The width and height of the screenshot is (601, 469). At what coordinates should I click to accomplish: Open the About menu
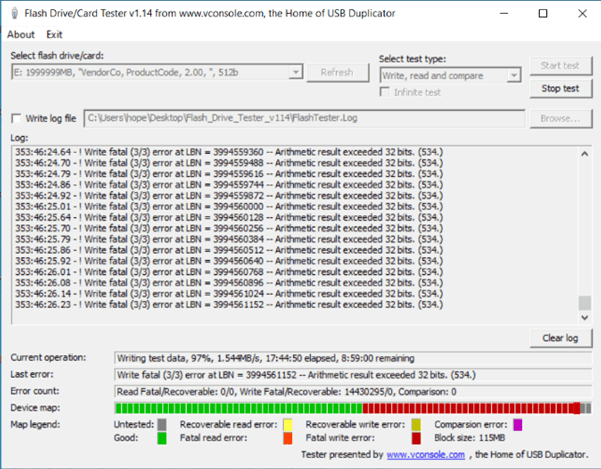click(x=21, y=34)
